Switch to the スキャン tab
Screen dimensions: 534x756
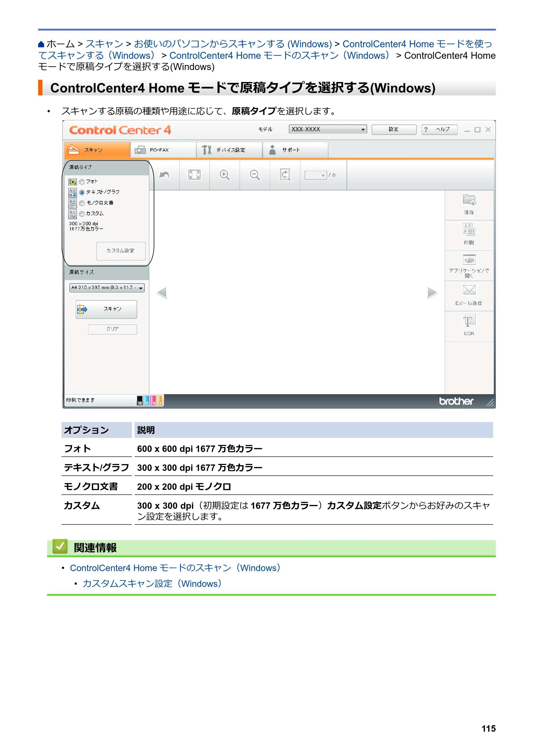[x=97, y=150]
